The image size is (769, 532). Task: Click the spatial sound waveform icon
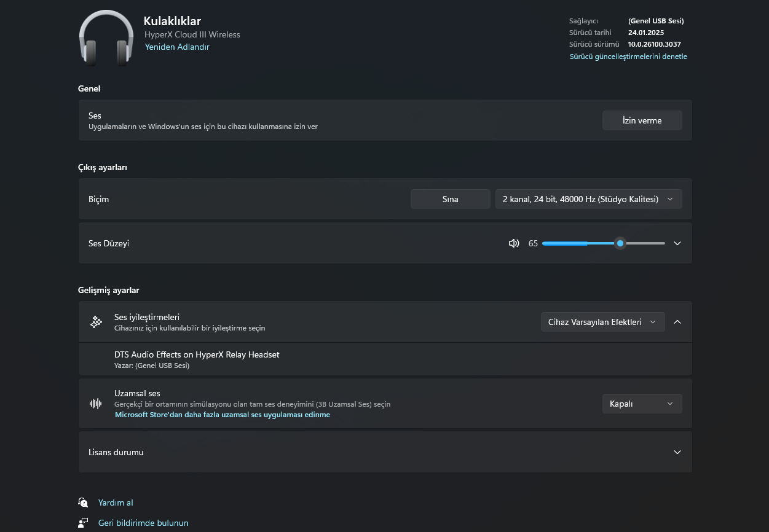point(96,404)
